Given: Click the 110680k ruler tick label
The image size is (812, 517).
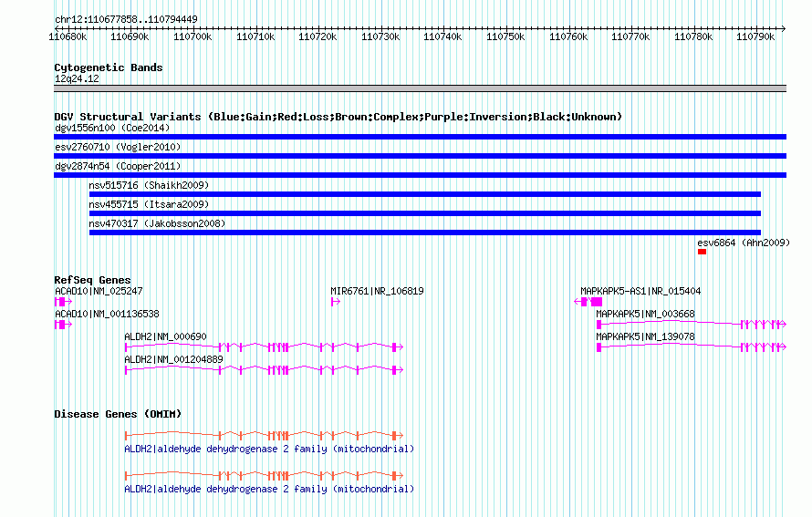Looking at the screenshot, I should point(68,36).
